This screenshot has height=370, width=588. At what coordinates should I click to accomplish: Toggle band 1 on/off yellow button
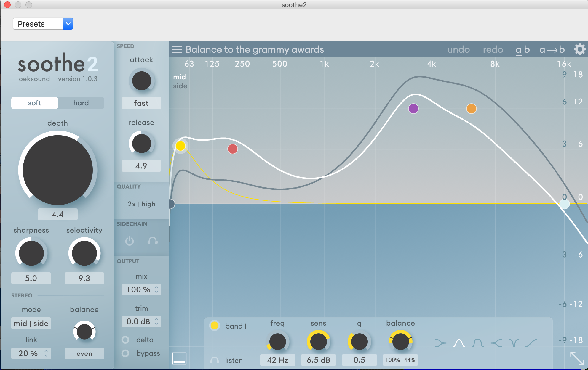(x=214, y=326)
